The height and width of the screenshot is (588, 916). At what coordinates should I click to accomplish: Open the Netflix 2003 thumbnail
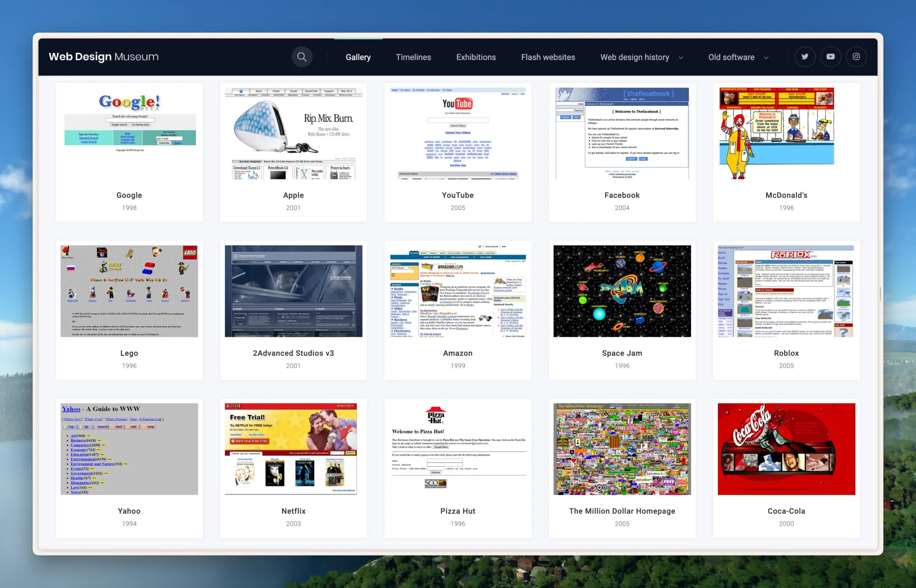pos(294,449)
